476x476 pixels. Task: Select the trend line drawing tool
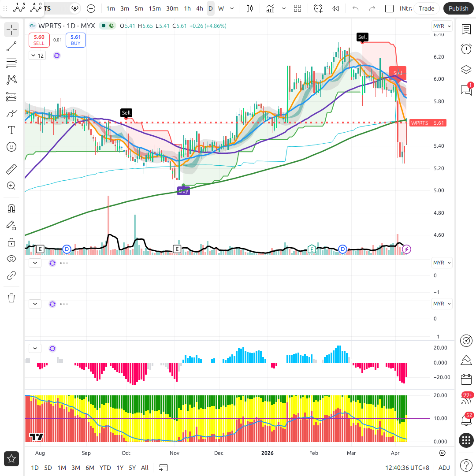tap(11, 46)
